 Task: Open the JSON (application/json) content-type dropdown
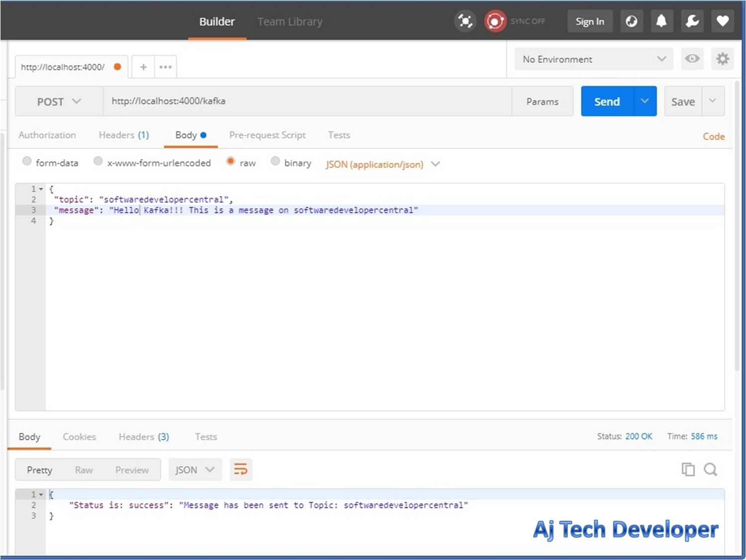click(382, 164)
